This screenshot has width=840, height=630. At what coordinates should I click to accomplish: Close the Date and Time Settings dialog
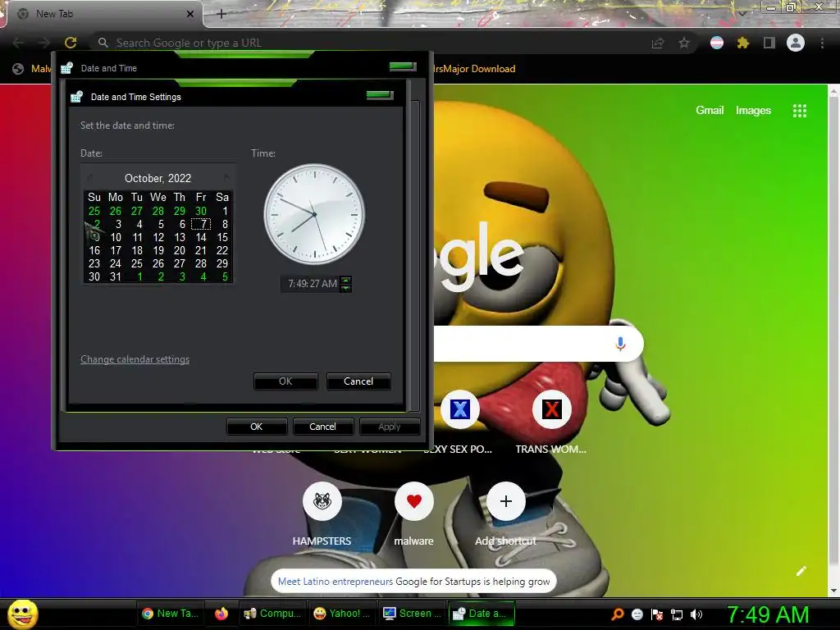coord(380,95)
